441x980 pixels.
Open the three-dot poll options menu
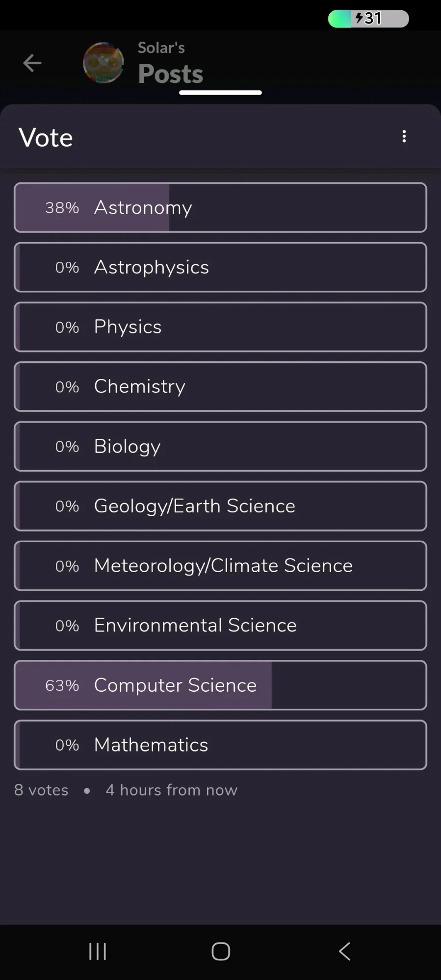point(404,137)
